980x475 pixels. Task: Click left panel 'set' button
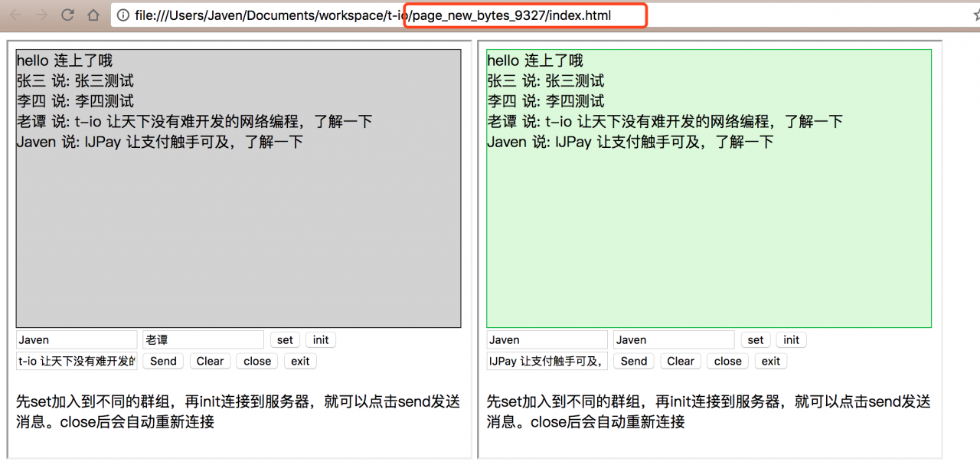coord(285,340)
